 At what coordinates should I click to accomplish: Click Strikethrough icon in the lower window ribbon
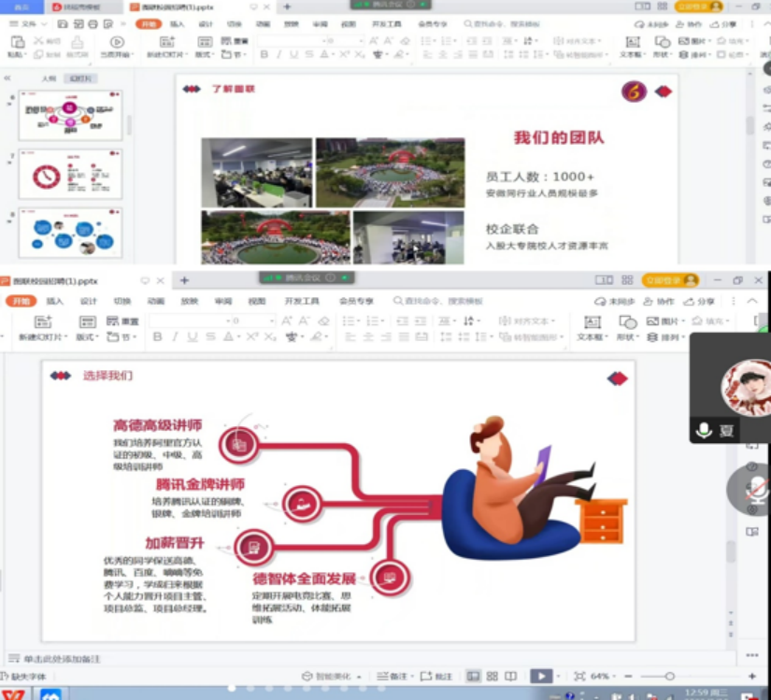(x=210, y=336)
